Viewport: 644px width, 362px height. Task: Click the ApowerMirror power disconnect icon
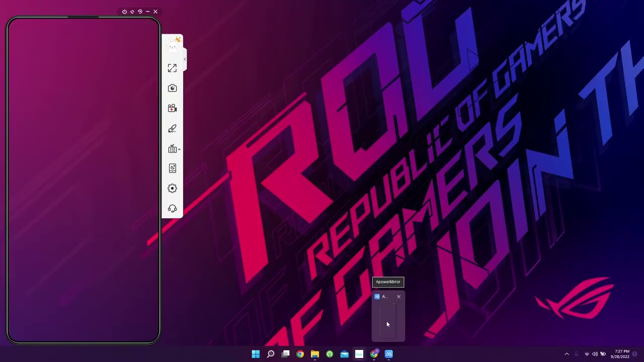pyautogui.click(x=124, y=12)
